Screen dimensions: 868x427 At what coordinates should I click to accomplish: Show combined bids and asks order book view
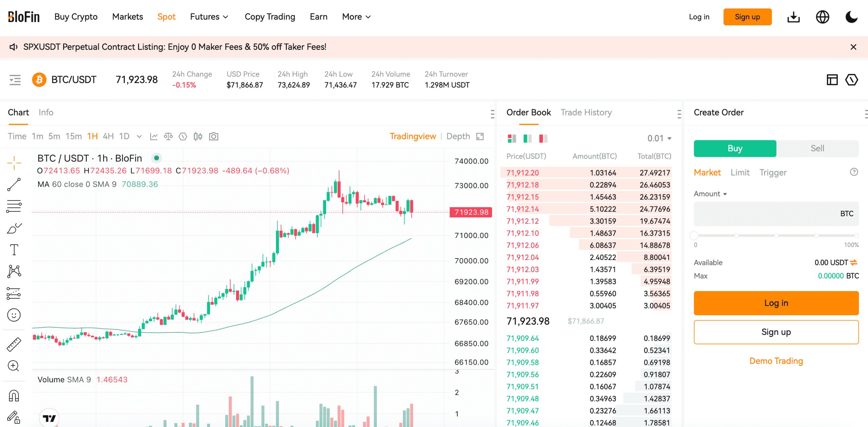[x=512, y=139]
